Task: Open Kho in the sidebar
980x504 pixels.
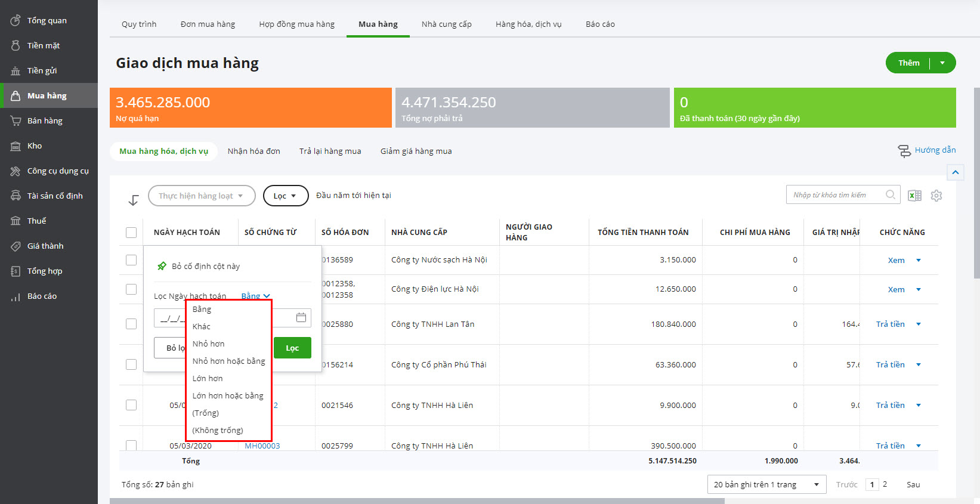Action: tap(35, 146)
